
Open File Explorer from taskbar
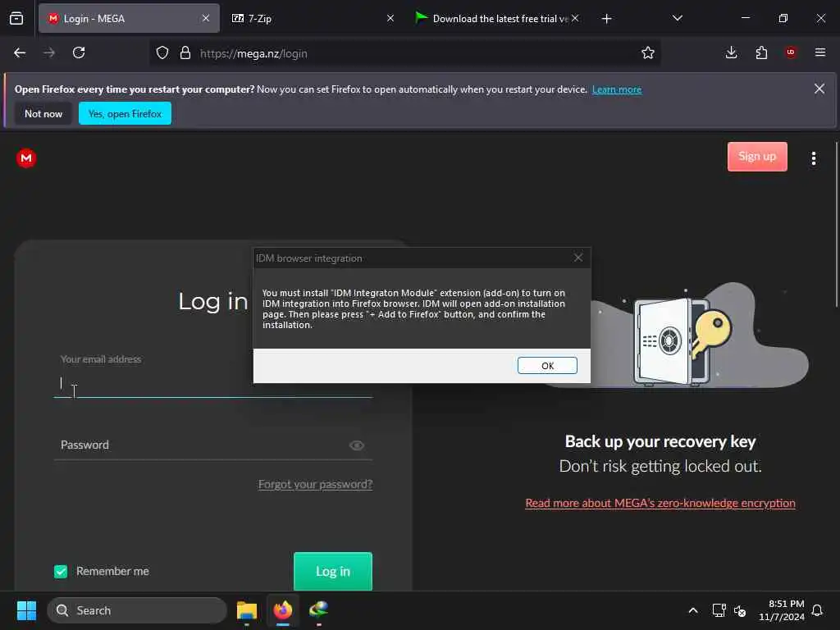pos(247,610)
